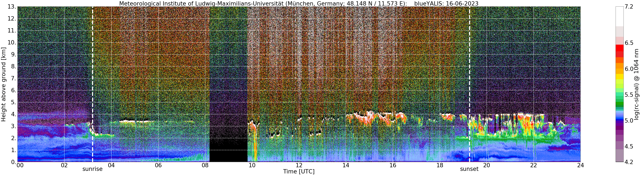Click the bright red segment of the colorbar
Image resolution: width=644 pixels, height=176 pixels.
(619, 48)
